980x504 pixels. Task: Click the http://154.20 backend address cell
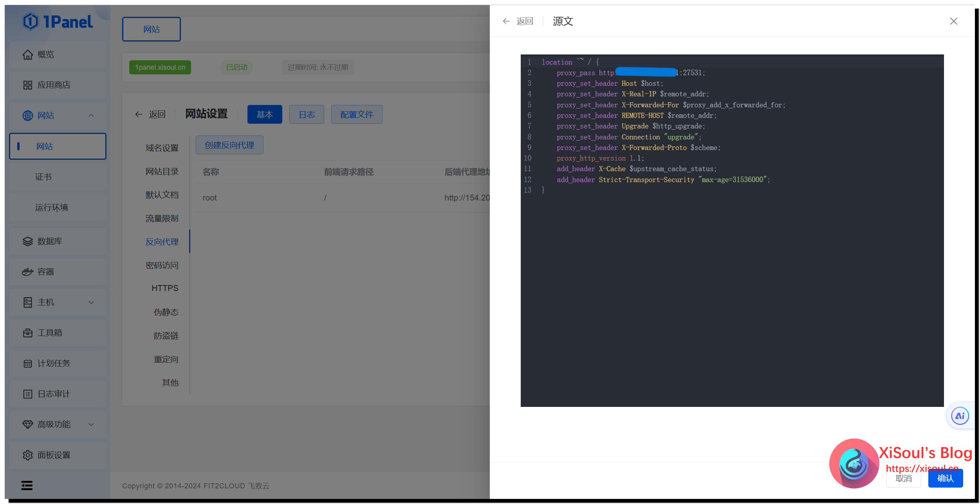coord(467,198)
